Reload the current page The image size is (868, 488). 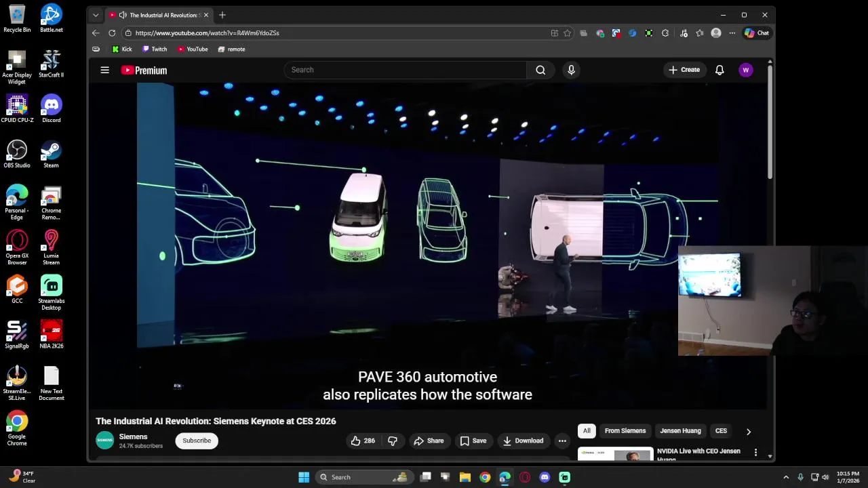coord(112,33)
